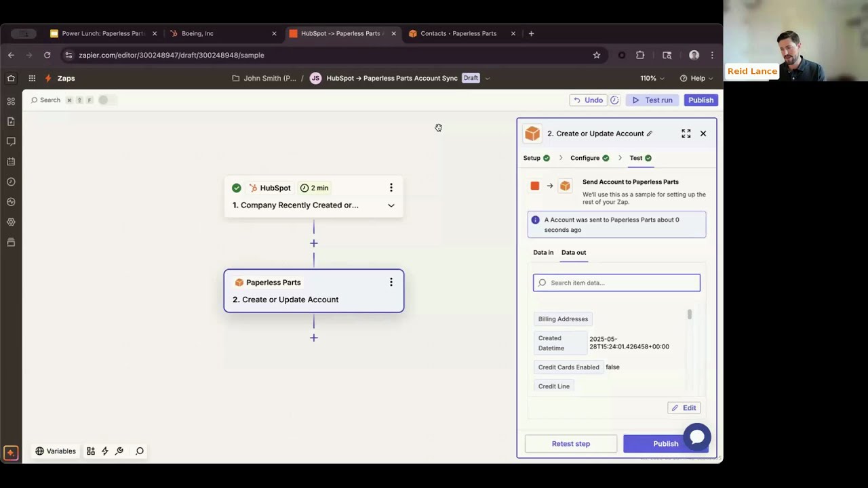The width and height of the screenshot is (868, 488).
Task: Open dropdown next to Draft badge
Action: click(488, 78)
